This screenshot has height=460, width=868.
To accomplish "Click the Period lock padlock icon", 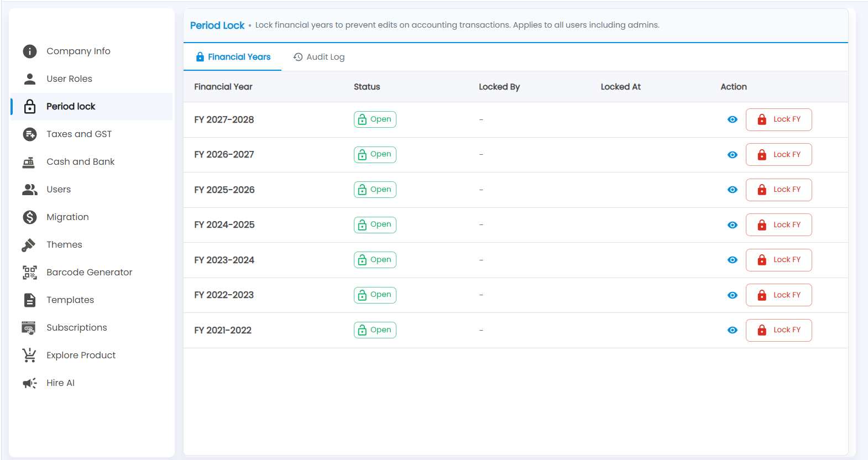I will click(x=30, y=107).
